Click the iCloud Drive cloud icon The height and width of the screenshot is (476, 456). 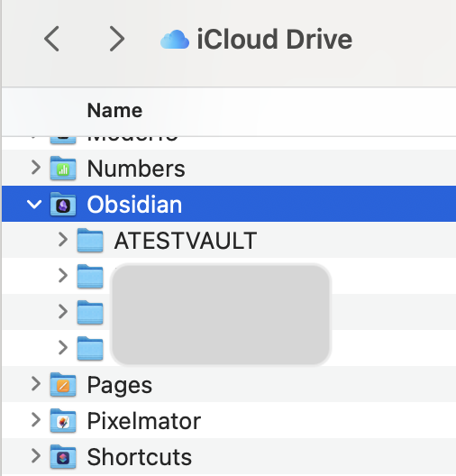tap(175, 40)
